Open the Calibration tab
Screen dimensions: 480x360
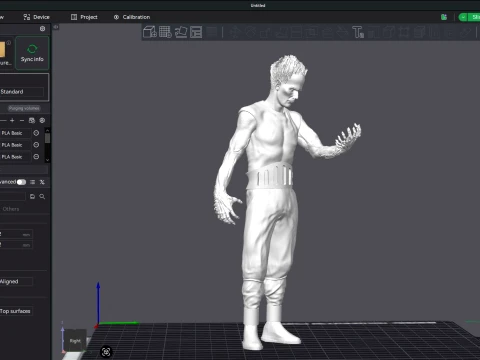tap(132, 17)
